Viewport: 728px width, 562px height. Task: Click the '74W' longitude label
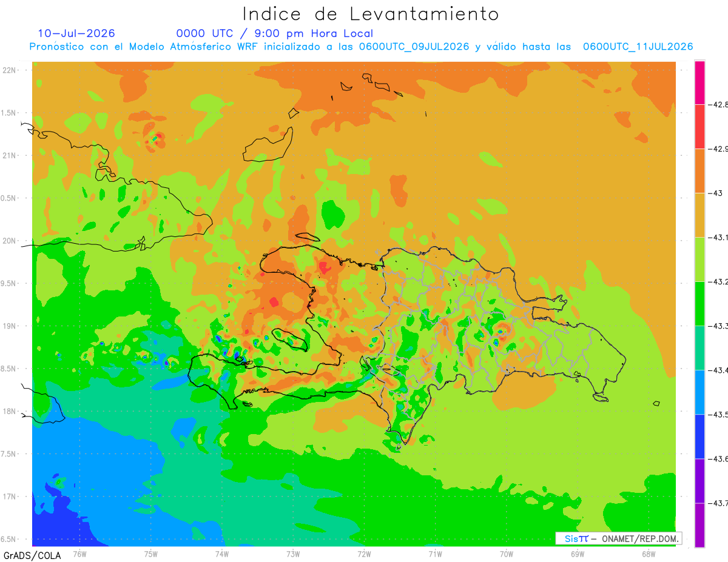pos(222,554)
